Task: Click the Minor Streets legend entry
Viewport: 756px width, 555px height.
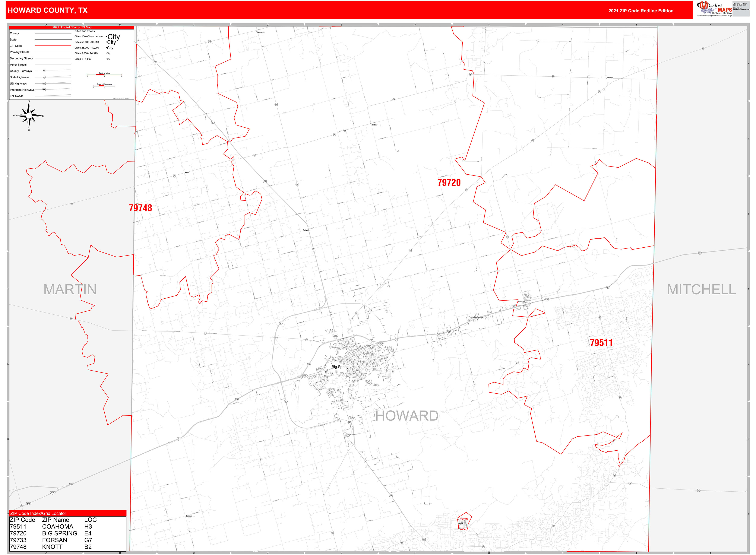Action: pyautogui.click(x=19, y=64)
